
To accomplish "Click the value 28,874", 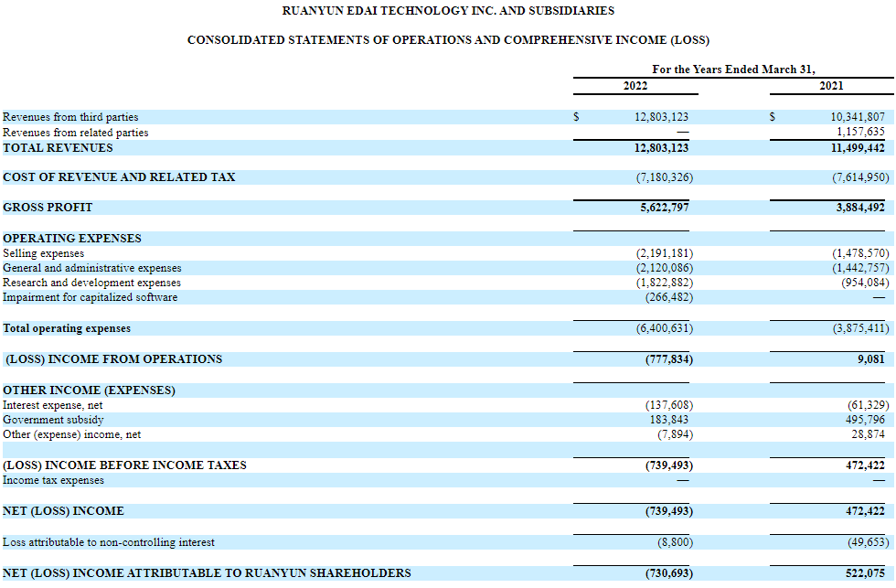I will coord(868,435).
